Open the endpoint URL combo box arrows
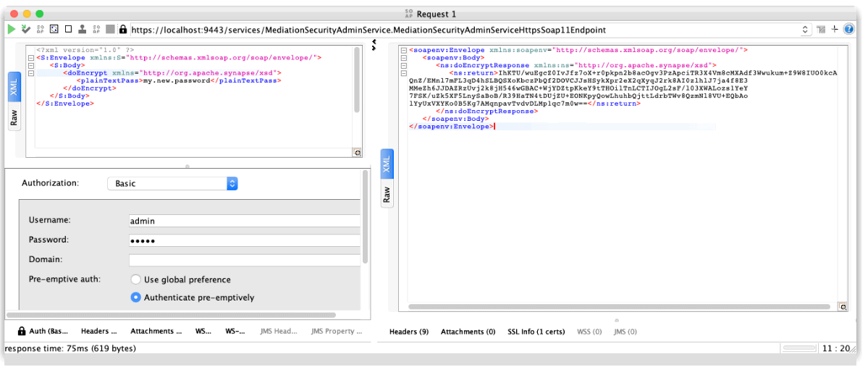The image size is (868, 375). 805,30
